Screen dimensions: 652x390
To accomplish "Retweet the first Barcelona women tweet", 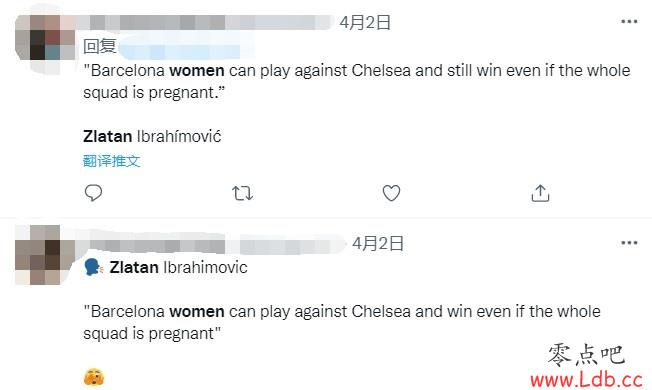I will point(242,193).
